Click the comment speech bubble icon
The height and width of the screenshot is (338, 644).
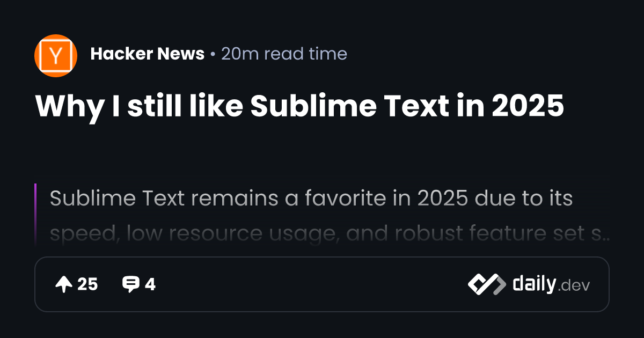[x=130, y=284]
